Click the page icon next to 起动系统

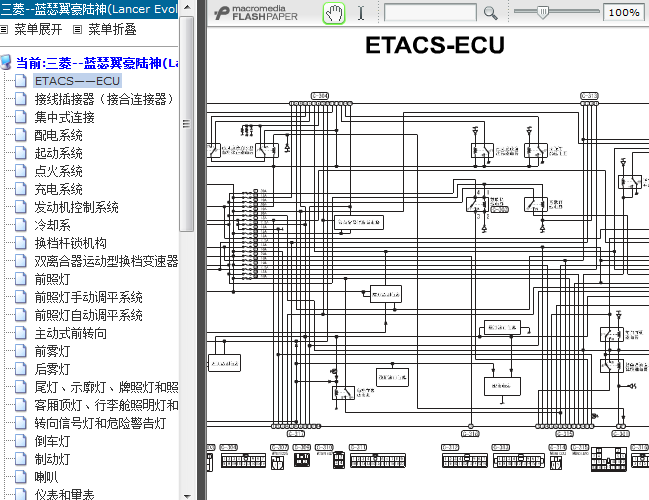pos(21,153)
